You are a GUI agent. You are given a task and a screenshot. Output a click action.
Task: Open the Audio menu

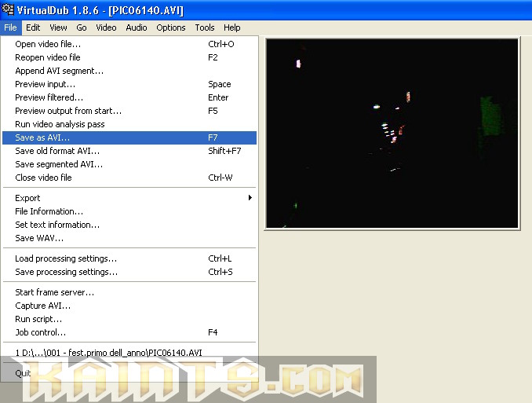pyautogui.click(x=136, y=27)
